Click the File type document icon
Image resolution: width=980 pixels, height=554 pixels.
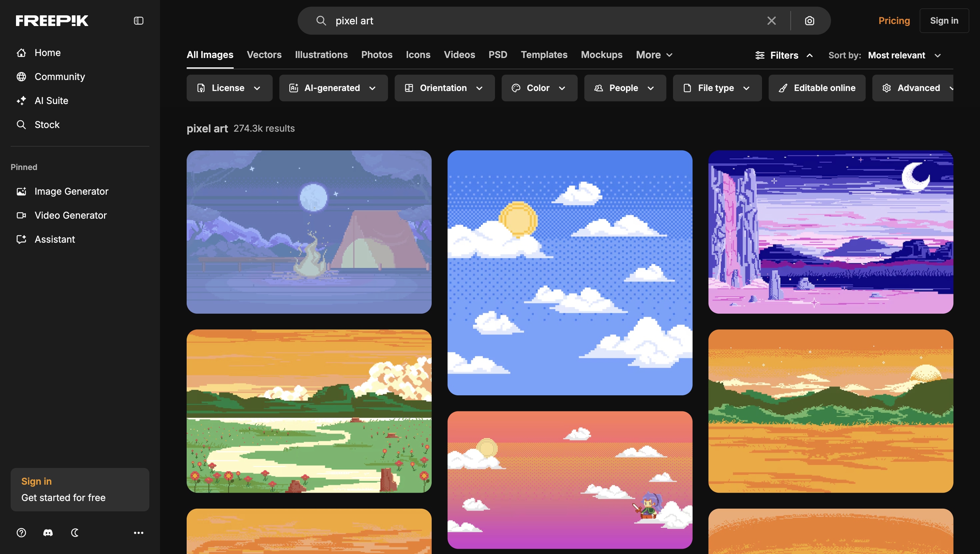point(687,88)
